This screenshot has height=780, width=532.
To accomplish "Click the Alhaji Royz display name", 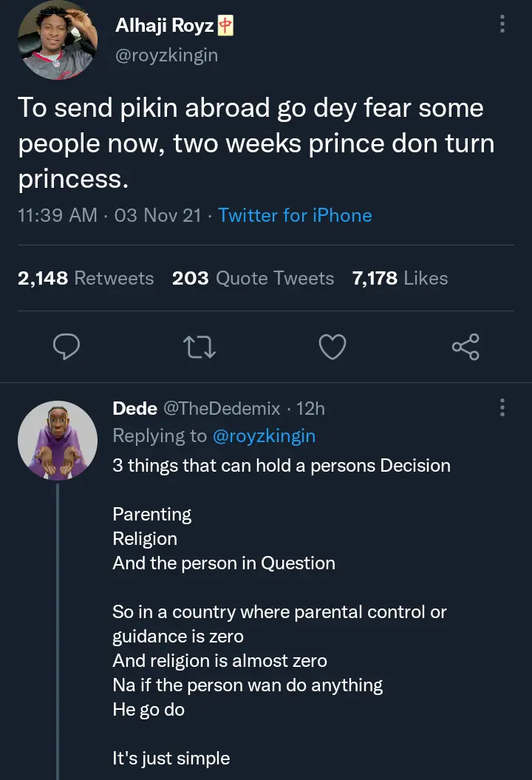I will [x=164, y=26].
